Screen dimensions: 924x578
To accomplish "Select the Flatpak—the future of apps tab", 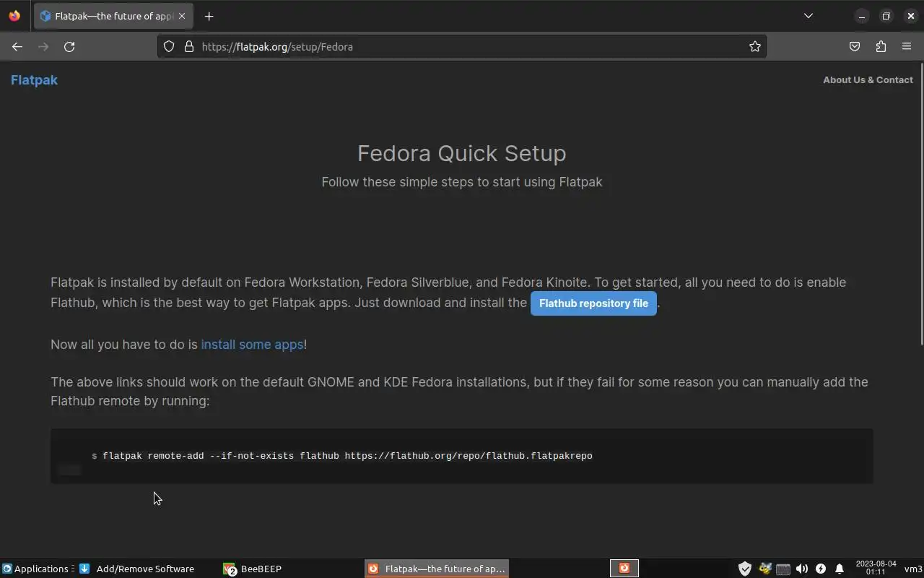I will pyautogui.click(x=114, y=16).
